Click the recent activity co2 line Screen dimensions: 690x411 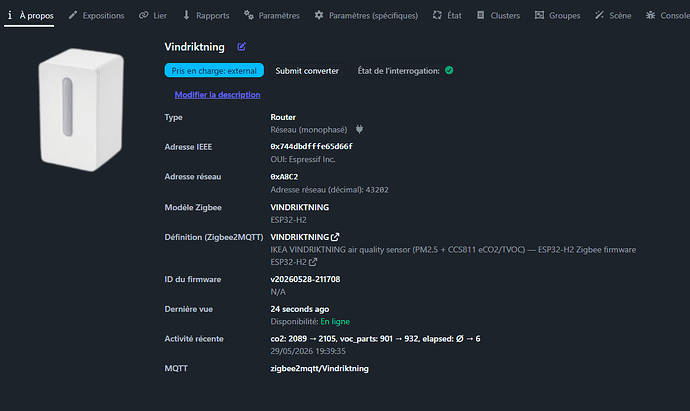click(375, 338)
